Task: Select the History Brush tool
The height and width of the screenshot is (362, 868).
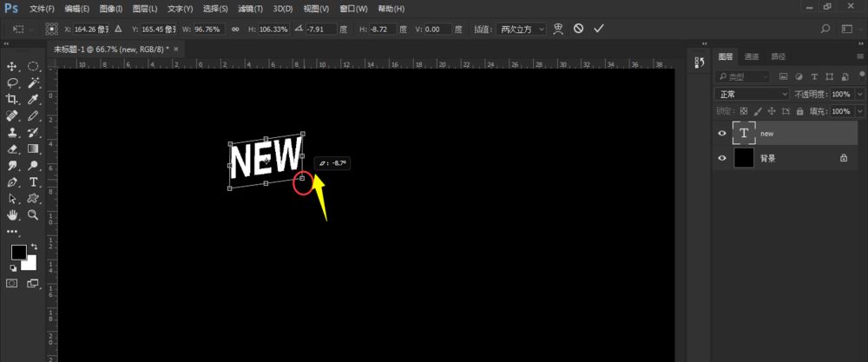Action: coord(33,132)
